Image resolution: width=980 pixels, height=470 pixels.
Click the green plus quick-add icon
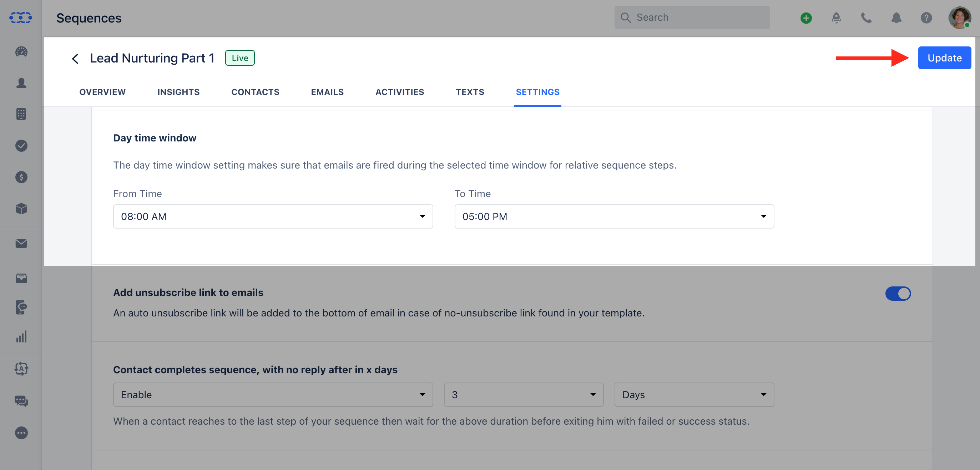(x=806, y=18)
